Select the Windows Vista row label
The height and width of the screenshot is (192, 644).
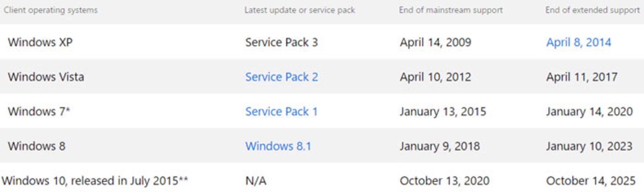(46, 77)
